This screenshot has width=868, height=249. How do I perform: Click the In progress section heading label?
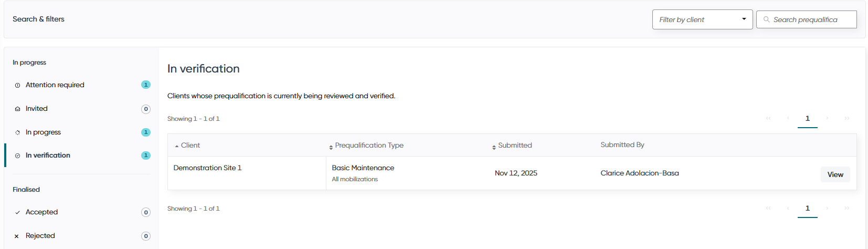29,63
